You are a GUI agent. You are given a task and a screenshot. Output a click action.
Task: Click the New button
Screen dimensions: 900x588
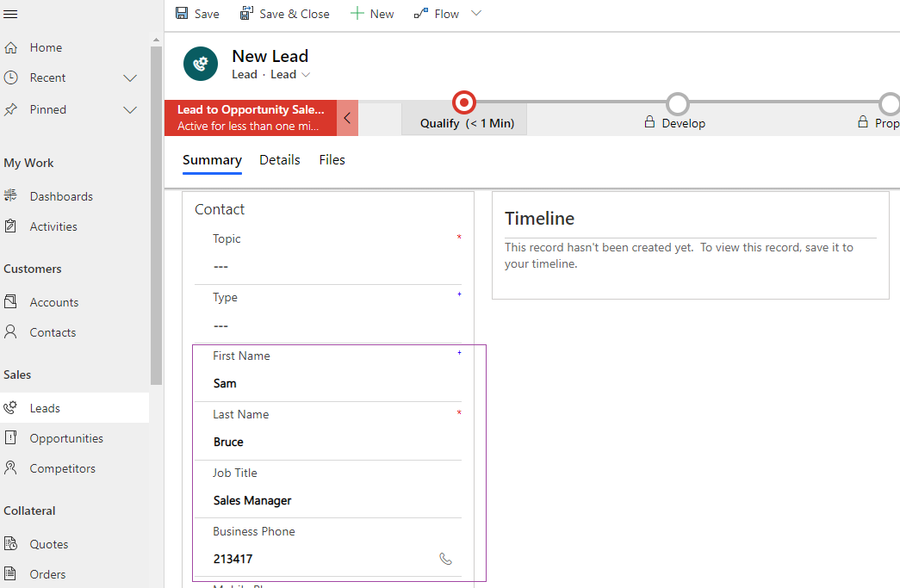372,14
